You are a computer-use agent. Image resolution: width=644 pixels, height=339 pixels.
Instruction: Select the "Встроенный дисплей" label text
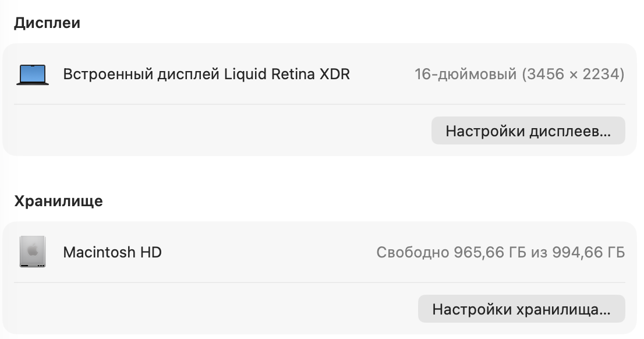point(141,75)
